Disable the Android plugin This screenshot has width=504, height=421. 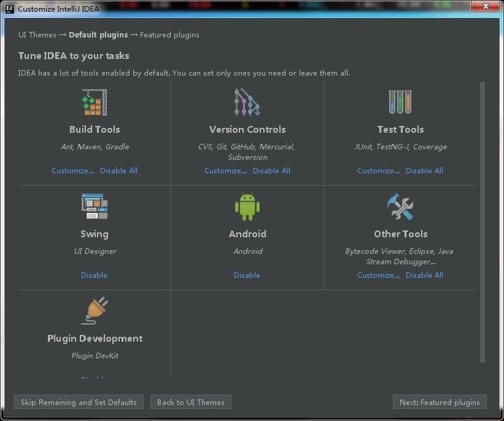pos(247,275)
